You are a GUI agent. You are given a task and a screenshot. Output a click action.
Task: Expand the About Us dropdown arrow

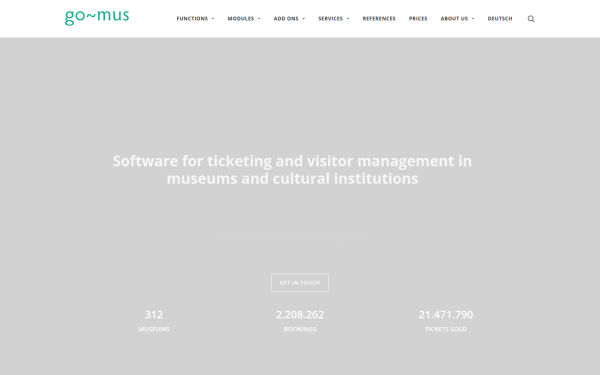[x=473, y=19]
